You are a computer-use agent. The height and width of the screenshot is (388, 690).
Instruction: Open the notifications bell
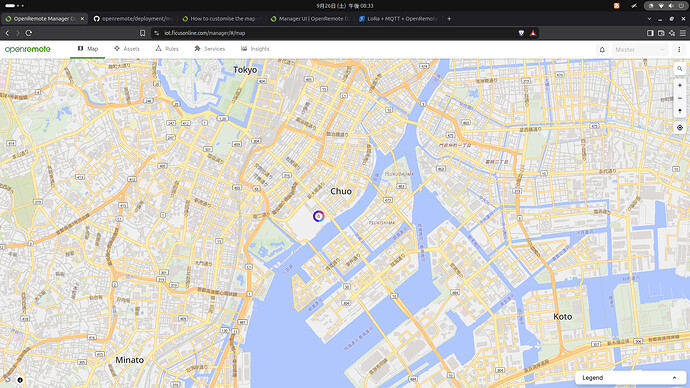[x=602, y=50]
